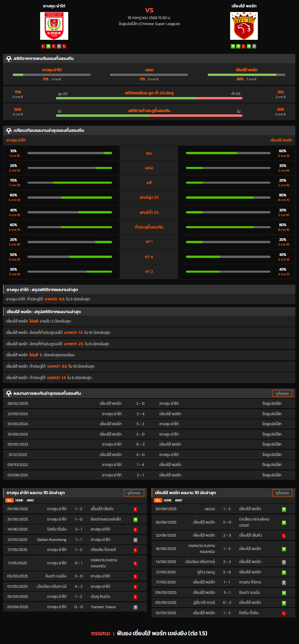Click the 0 - 3 score in the 29/05/2023 row
The image size is (299, 644).
coord(140,444)
